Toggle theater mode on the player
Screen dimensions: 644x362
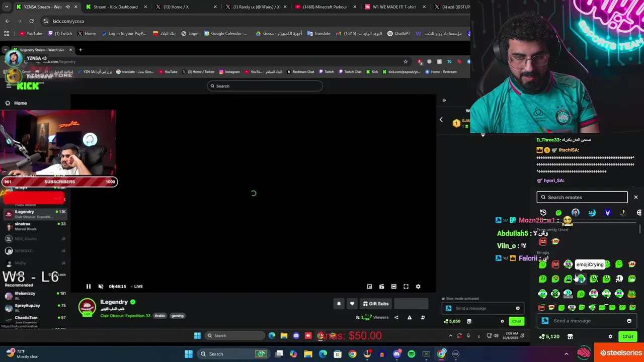[394, 287]
